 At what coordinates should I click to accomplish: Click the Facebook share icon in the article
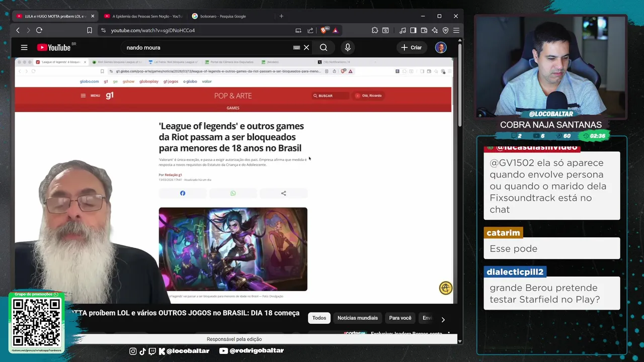tap(183, 193)
